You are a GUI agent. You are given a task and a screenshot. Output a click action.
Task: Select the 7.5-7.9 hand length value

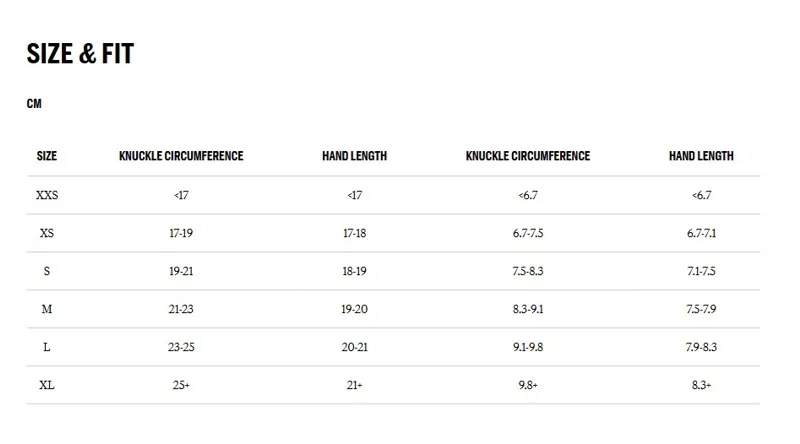coord(701,309)
